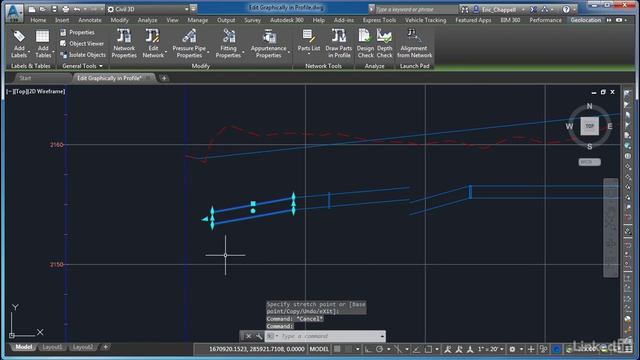
Task: Open the Appurtenance Properties dropdown arrow
Action: tap(289, 52)
